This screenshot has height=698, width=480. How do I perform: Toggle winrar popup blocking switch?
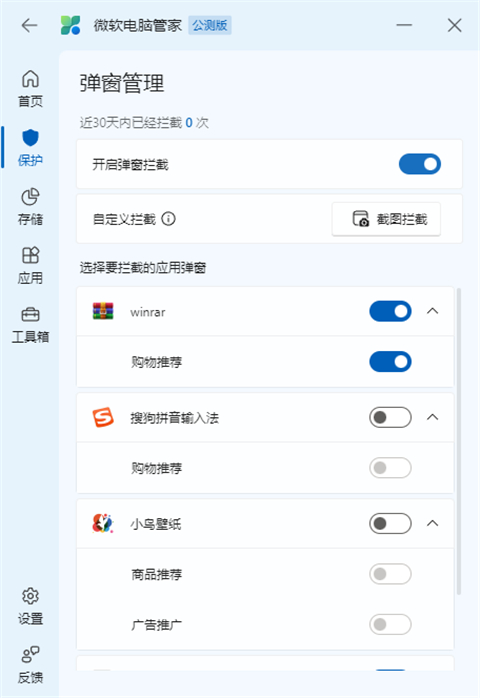tap(390, 311)
